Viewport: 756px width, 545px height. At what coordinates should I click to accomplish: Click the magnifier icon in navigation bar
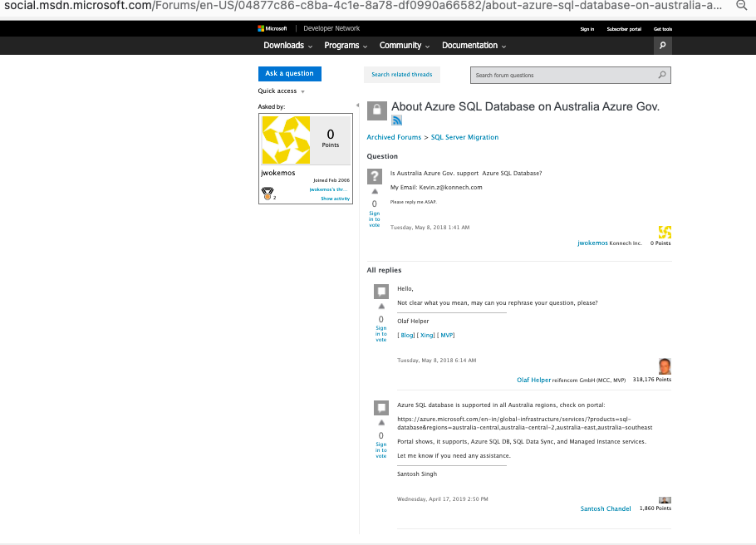[662, 46]
